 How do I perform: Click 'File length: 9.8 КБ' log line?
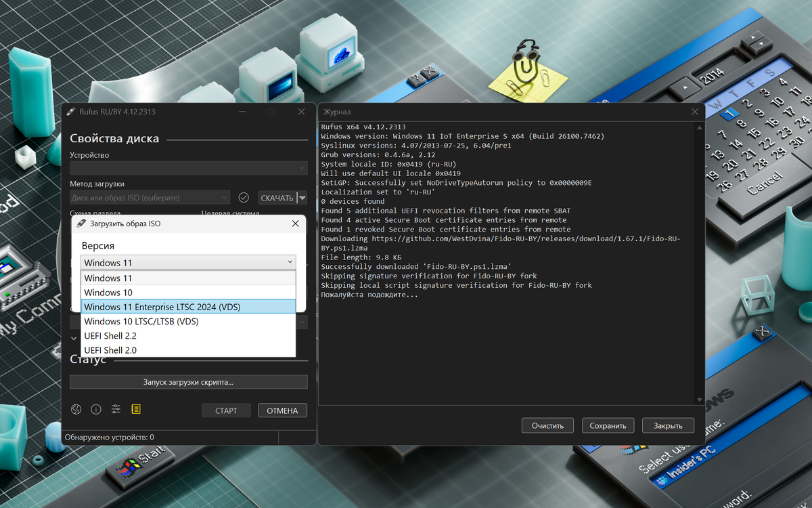coord(361,257)
